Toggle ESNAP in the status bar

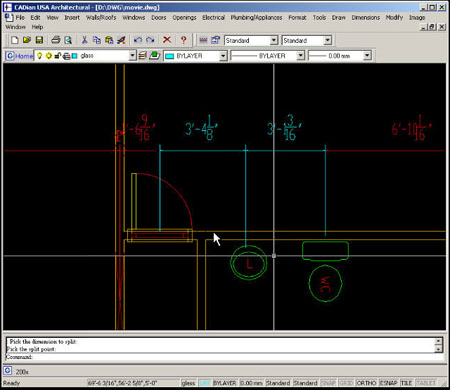[389, 383]
